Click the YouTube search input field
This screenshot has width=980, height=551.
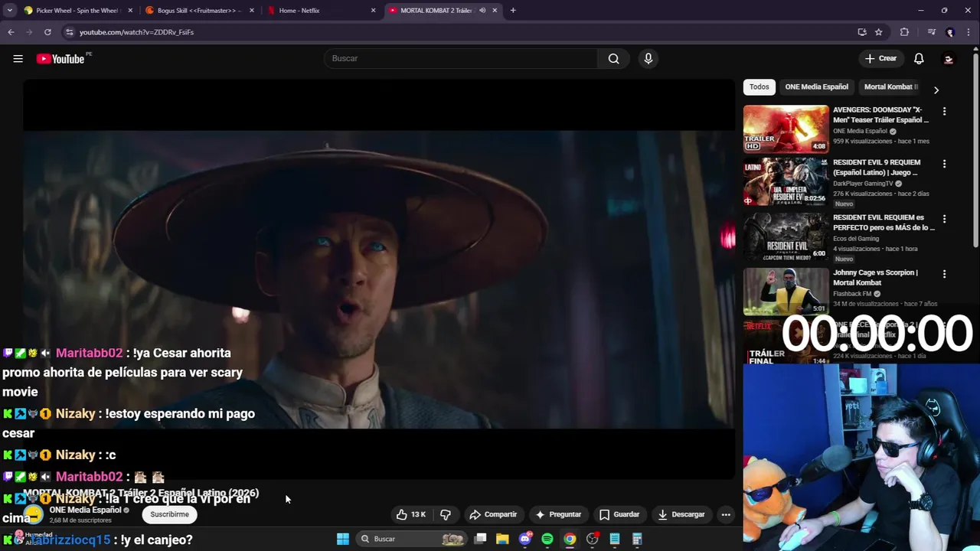pyautogui.click(x=461, y=59)
